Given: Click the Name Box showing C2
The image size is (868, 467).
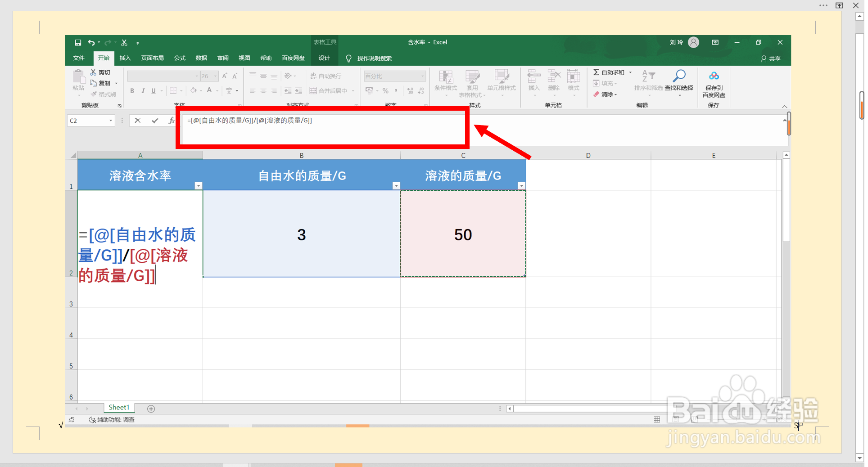Looking at the screenshot, I should [x=88, y=121].
